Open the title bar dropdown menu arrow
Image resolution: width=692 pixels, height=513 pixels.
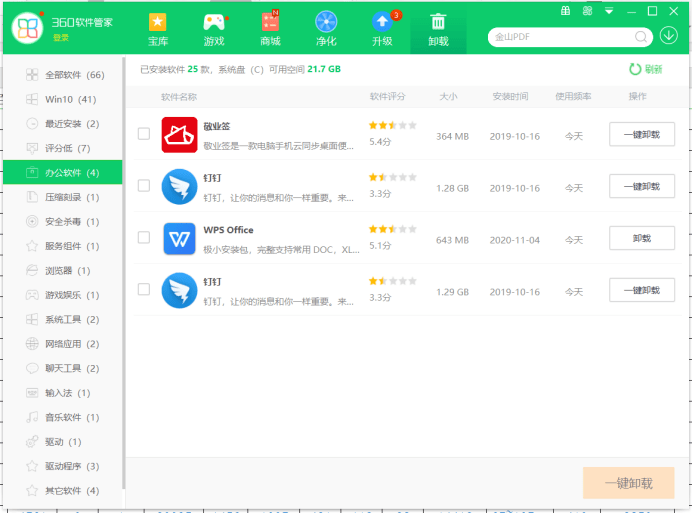[609, 11]
